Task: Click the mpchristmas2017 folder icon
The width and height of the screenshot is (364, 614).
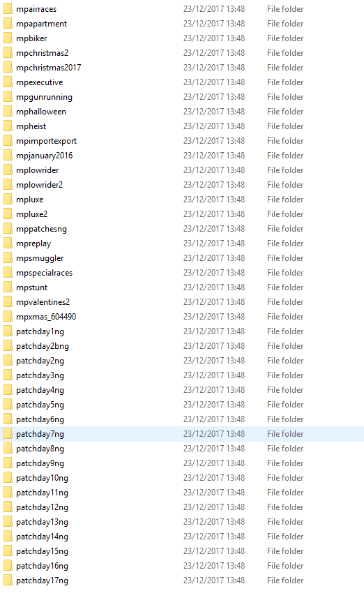Action: (8, 68)
